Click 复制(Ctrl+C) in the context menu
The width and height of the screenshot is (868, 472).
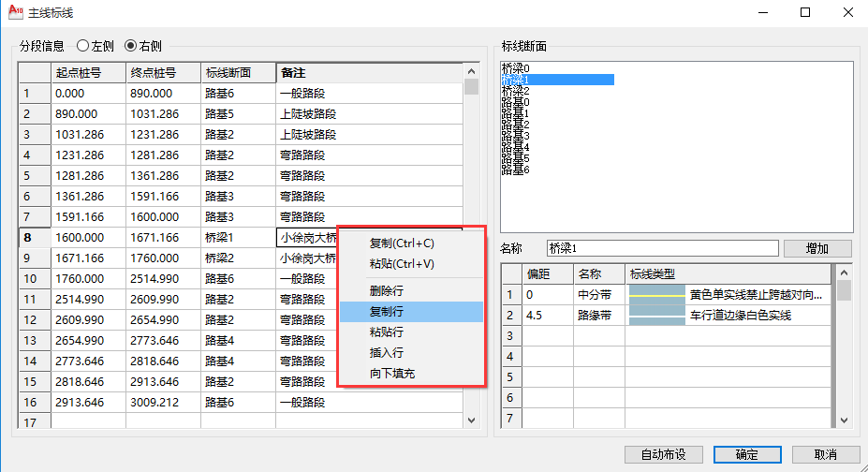tap(402, 243)
